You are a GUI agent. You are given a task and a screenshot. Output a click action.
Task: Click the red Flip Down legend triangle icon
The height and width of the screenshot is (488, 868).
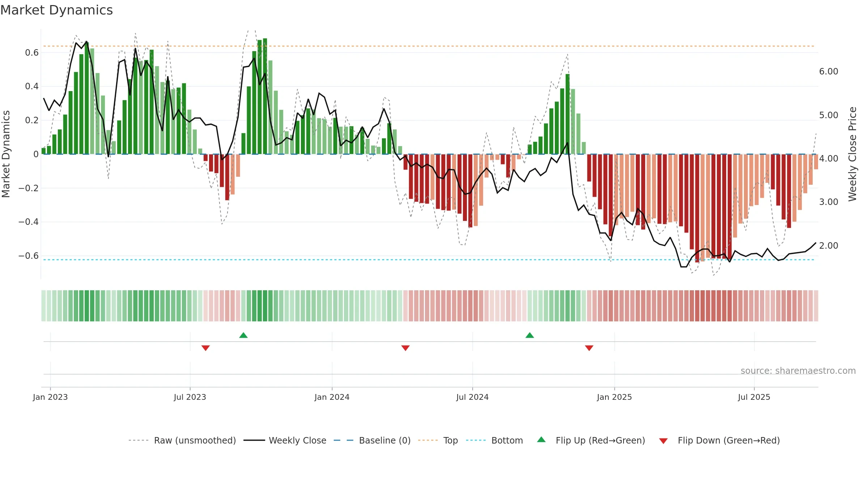[663, 441]
